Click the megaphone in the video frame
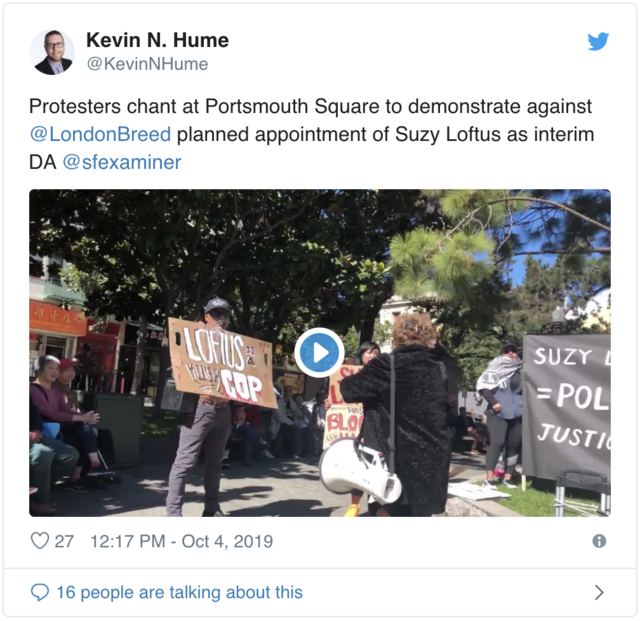 pyautogui.click(x=360, y=472)
